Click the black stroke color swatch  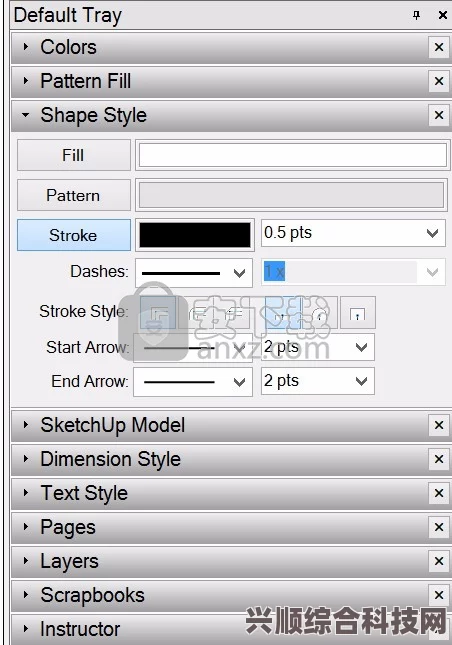click(x=195, y=235)
